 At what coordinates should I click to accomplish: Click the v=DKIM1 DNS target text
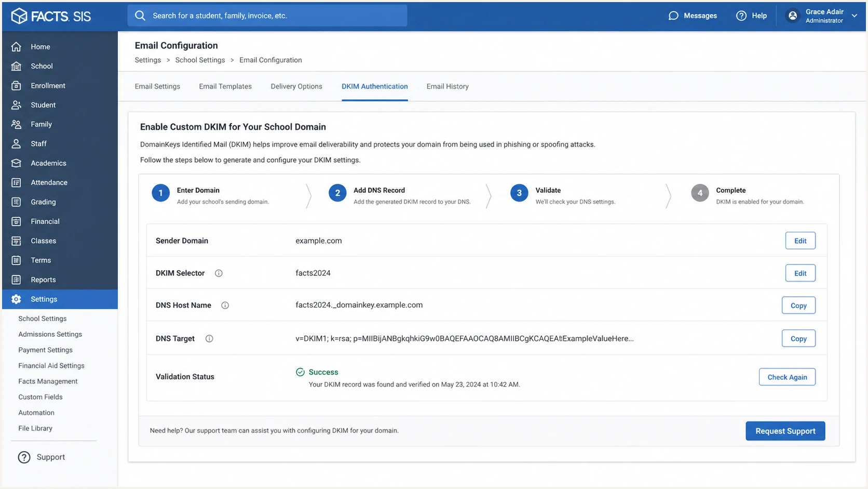coord(465,338)
